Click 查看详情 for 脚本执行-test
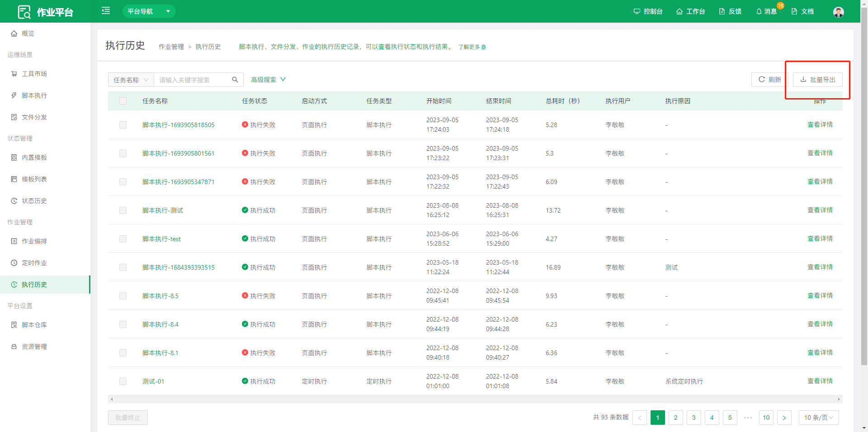This screenshot has height=432, width=868. [820, 238]
